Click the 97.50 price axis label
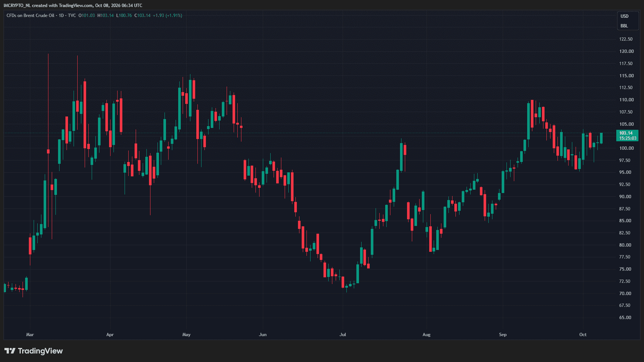644x362 pixels. [625, 160]
